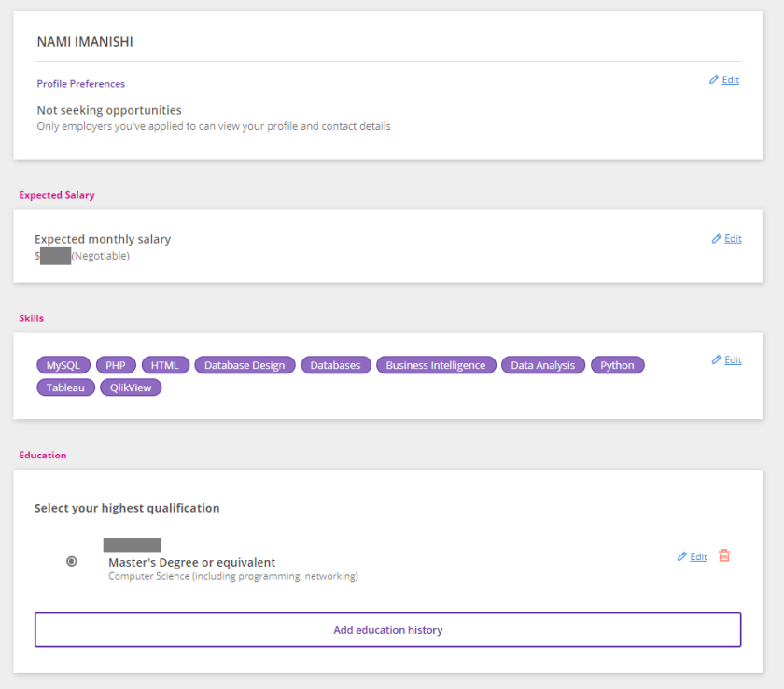The height and width of the screenshot is (689, 784).
Task: Edit the Skills section
Action: tap(733, 360)
